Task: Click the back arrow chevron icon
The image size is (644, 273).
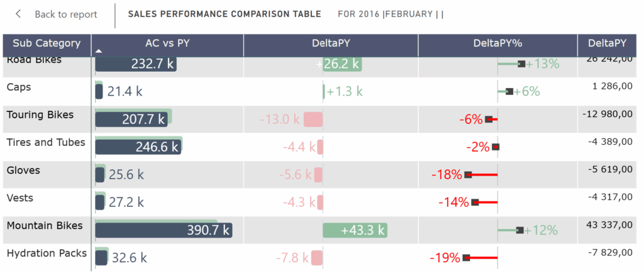Action: coord(18,14)
